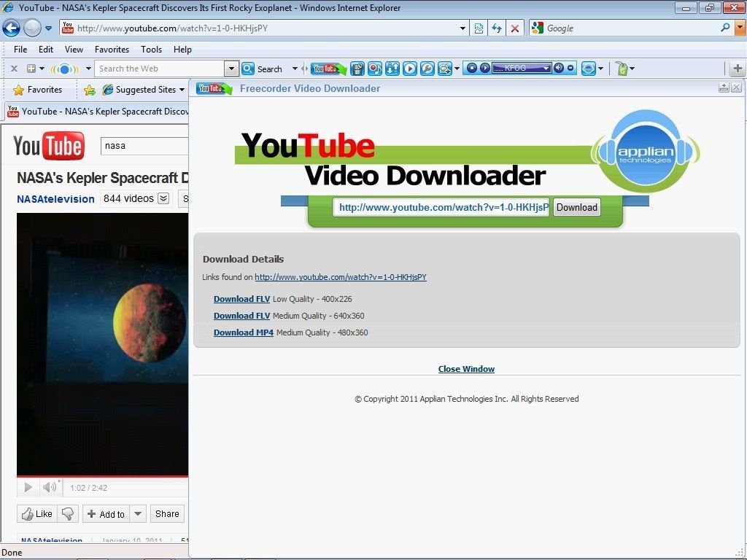The height and width of the screenshot is (560, 747).
Task: Open the View menu
Action: click(x=74, y=50)
